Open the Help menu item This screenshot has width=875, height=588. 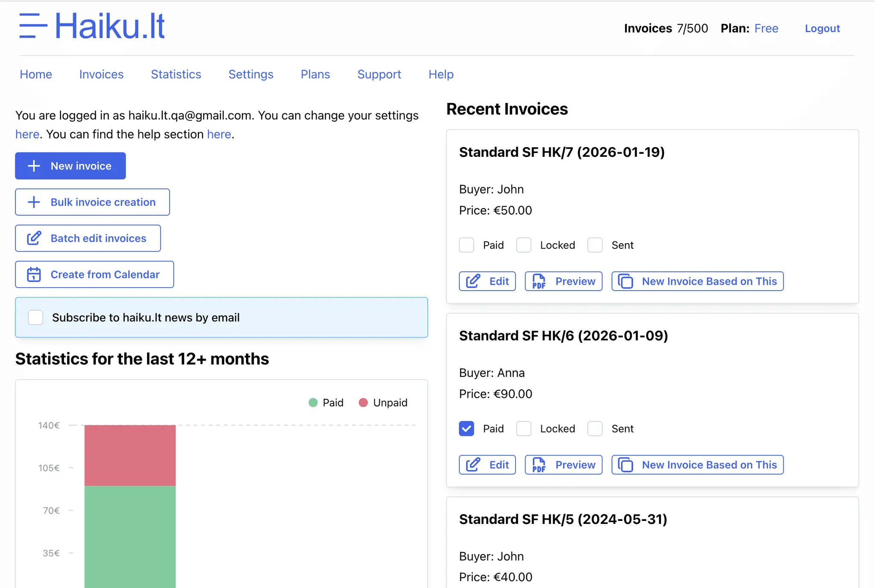pos(441,74)
